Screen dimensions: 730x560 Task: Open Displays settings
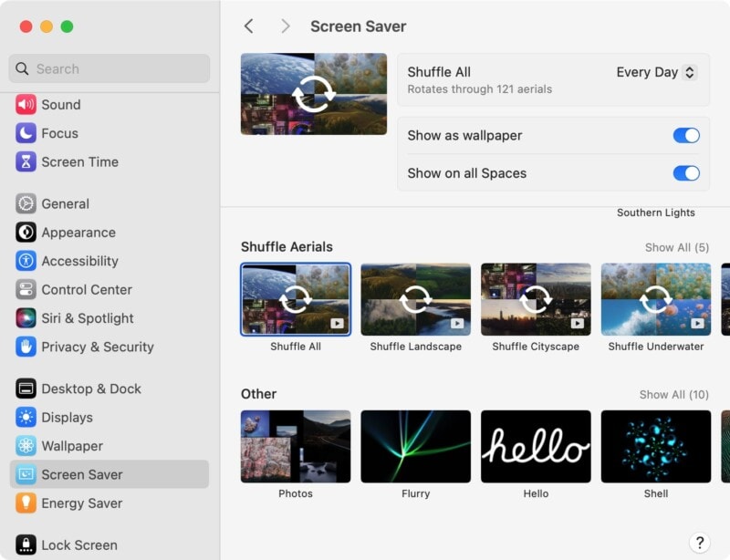tap(66, 417)
